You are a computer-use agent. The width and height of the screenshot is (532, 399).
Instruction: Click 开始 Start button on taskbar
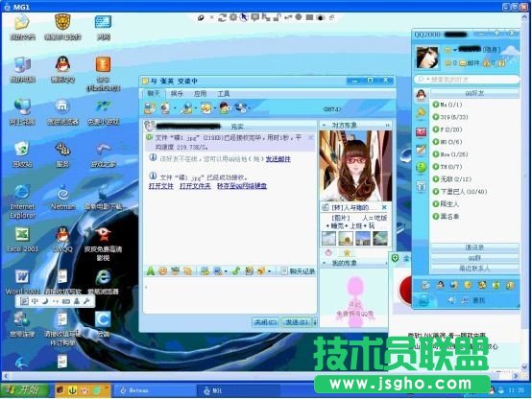pyautogui.click(x=24, y=390)
